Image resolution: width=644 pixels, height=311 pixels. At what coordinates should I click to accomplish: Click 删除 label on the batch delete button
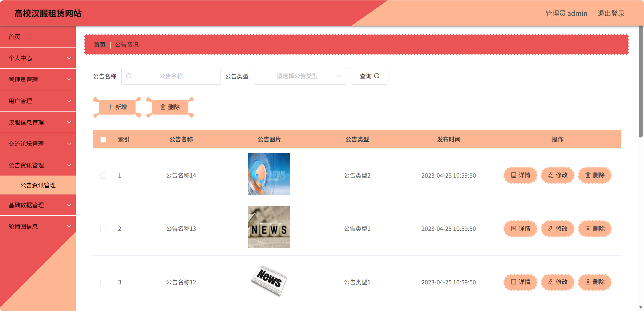click(x=174, y=107)
